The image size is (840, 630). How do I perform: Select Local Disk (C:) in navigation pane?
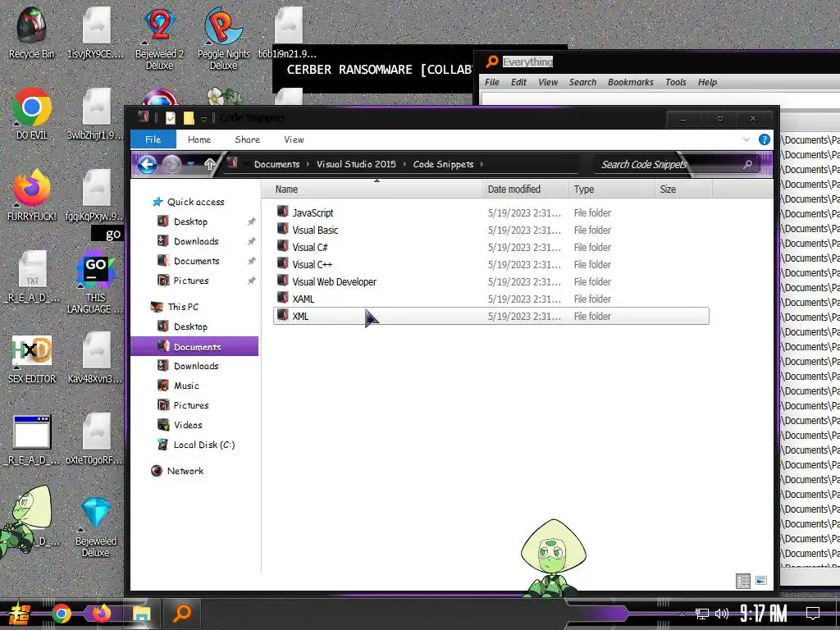pos(203,445)
